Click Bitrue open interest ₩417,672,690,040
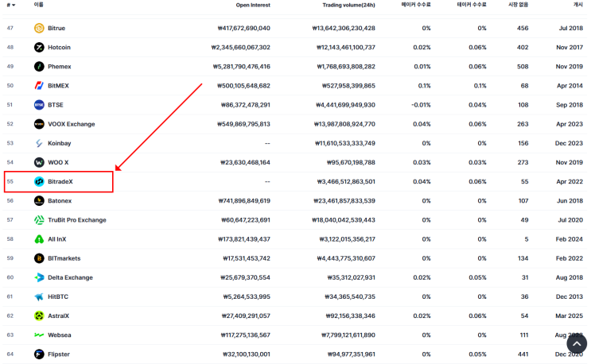The width and height of the screenshot is (591, 364). [244, 29]
